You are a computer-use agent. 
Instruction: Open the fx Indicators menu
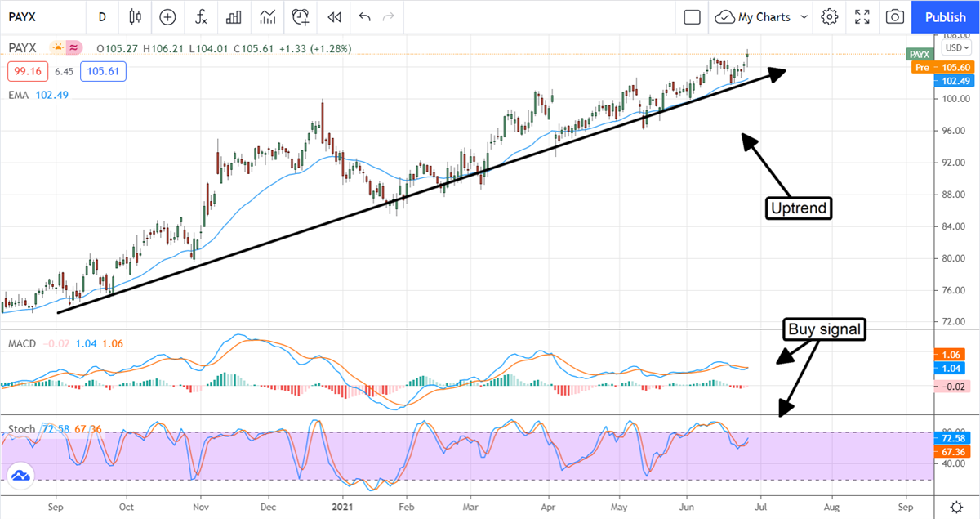(201, 16)
